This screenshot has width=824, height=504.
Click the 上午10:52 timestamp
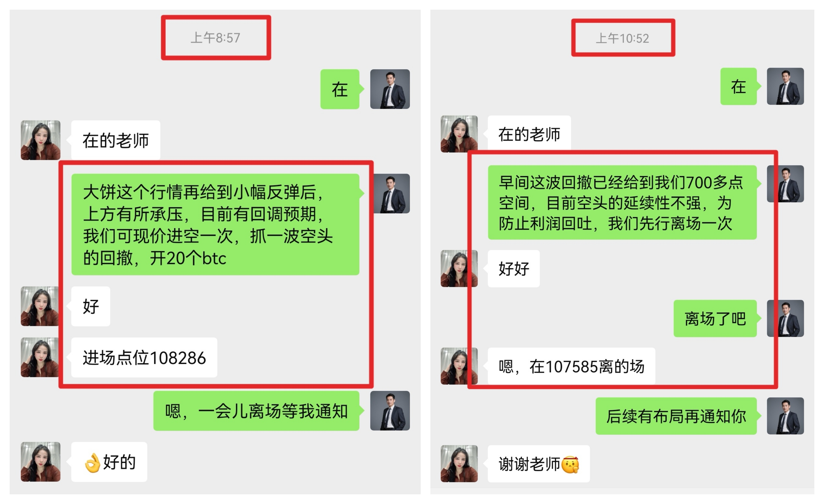pyautogui.click(x=622, y=38)
